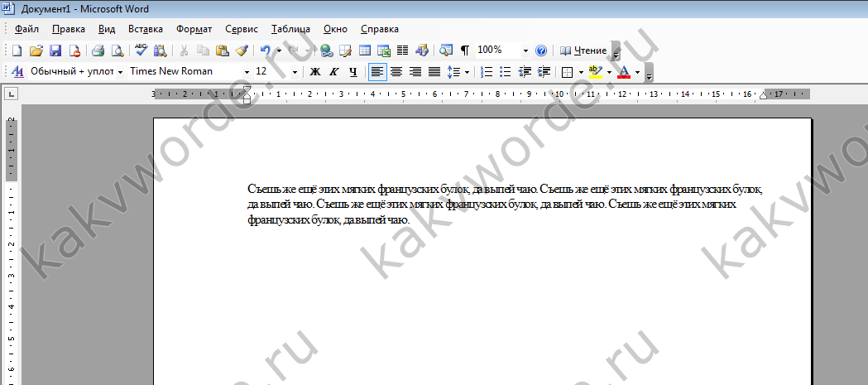Open the Print Preview tool
This screenshot has height=385, width=868.
tap(117, 51)
